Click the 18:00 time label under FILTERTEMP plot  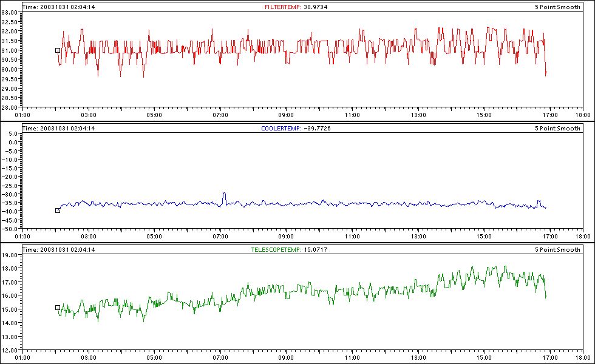click(x=583, y=115)
